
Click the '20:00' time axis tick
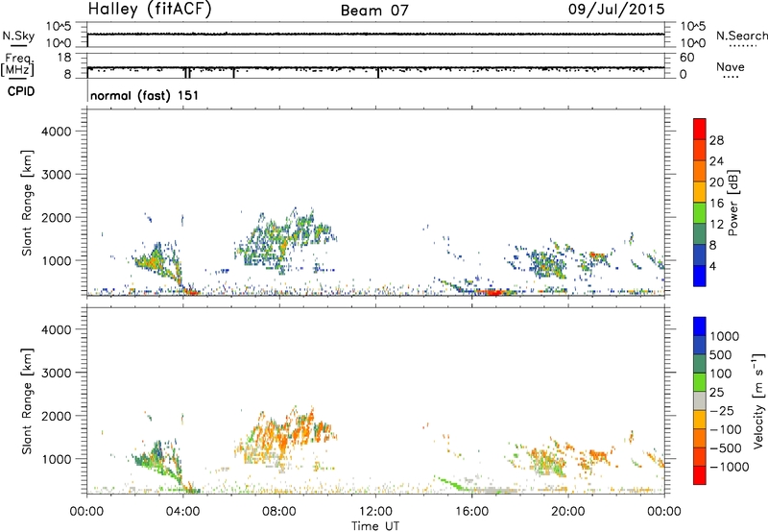tap(567, 512)
